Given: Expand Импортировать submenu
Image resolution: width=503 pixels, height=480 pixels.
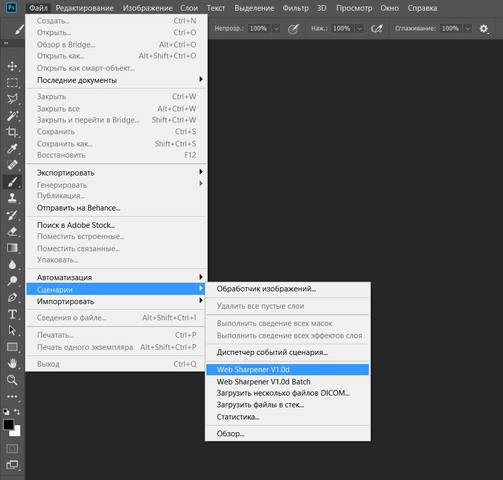Looking at the screenshot, I should [x=116, y=301].
